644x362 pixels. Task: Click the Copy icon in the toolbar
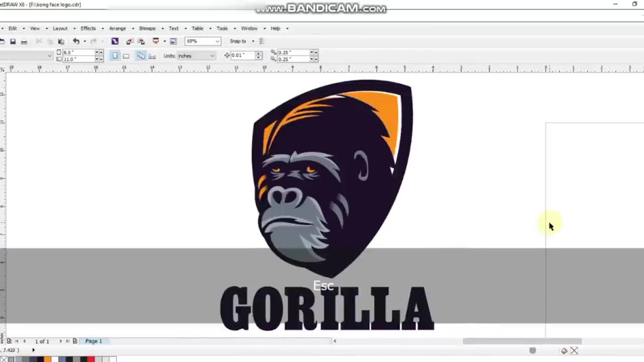coord(50,41)
